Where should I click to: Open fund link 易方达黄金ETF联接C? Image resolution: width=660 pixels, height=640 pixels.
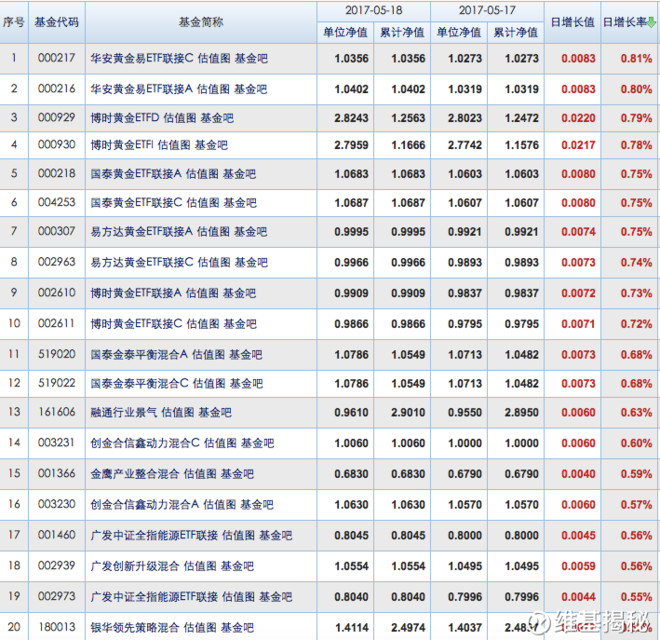click(142, 262)
